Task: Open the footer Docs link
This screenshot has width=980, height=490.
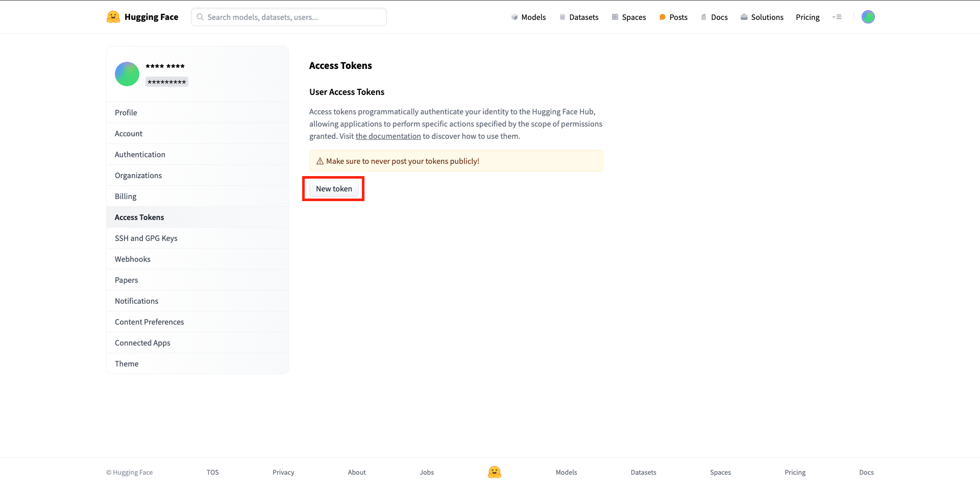Action: tap(866, 472)
